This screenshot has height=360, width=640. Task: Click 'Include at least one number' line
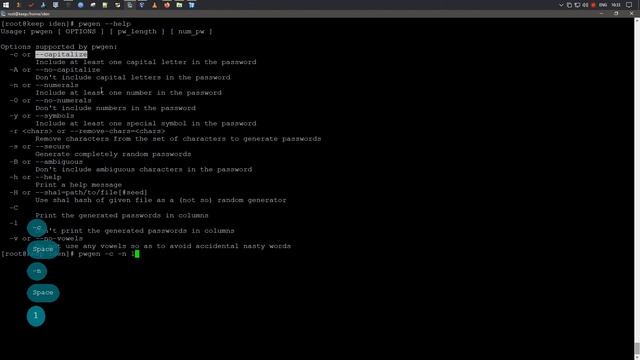(129, 93)
